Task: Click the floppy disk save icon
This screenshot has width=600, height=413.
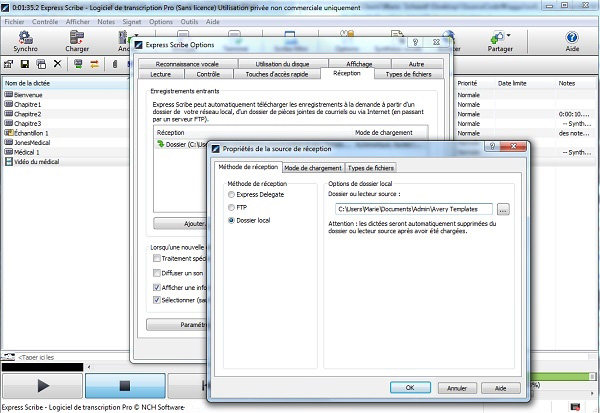Action: click(x=25, y=64)
